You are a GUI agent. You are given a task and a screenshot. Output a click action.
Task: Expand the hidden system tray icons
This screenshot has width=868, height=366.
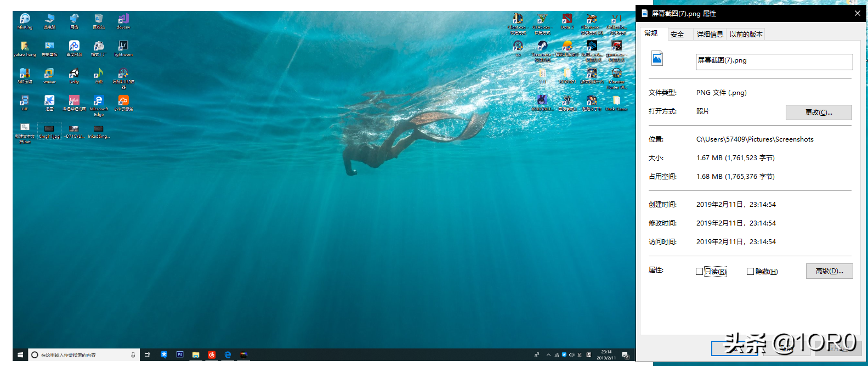pos(548,355)
